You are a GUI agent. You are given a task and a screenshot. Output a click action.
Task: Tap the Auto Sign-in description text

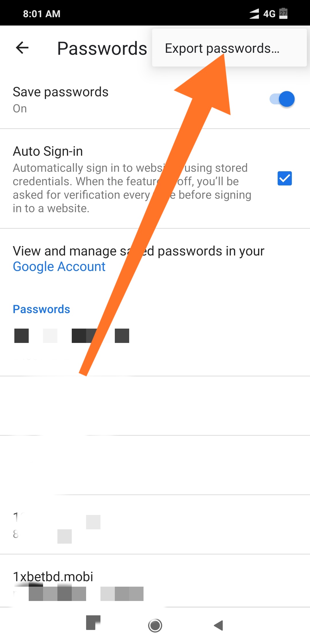click(132, 188)
